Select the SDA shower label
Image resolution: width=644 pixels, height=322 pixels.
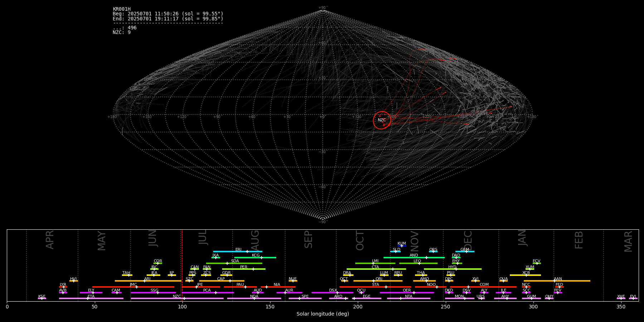pos(235,261)
